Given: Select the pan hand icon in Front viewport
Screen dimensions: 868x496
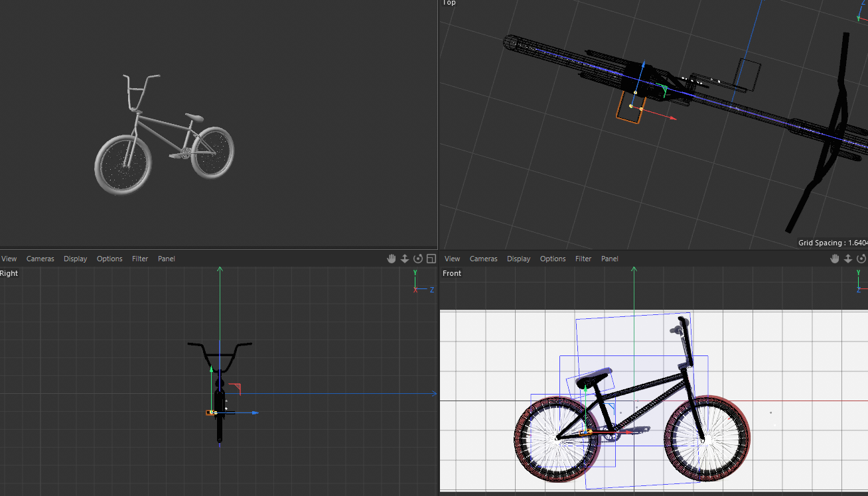Looking at the screenshot, I should (835, 259).
